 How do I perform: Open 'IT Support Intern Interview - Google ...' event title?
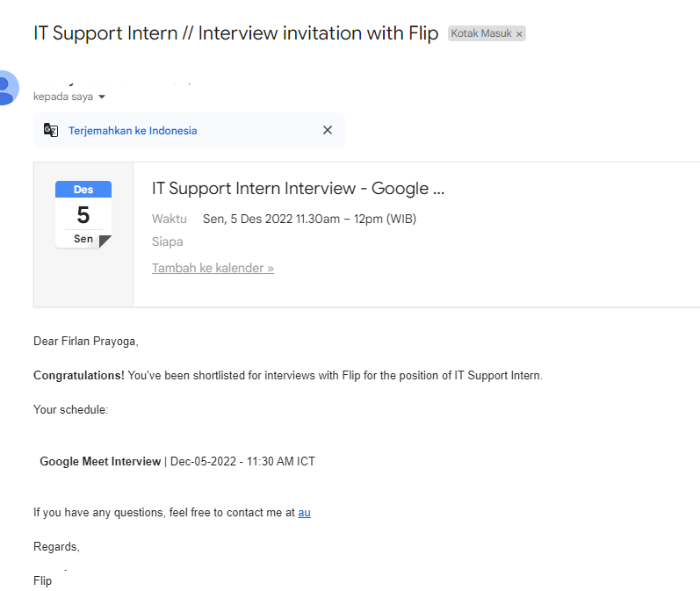tap(298, 189)
